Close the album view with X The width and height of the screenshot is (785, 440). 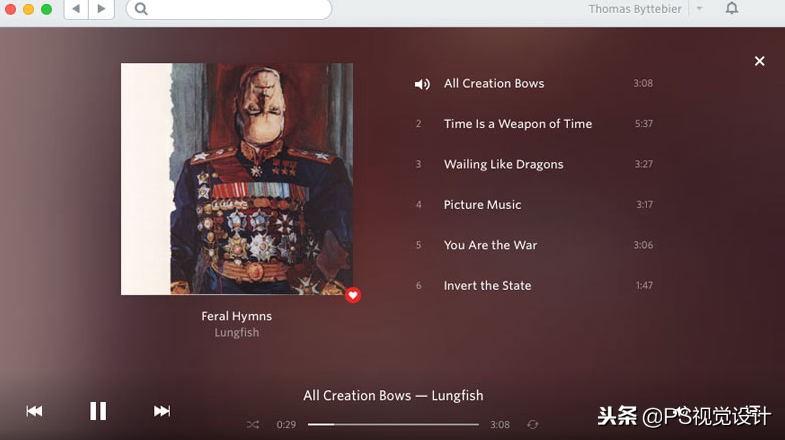tap(759, 61)
